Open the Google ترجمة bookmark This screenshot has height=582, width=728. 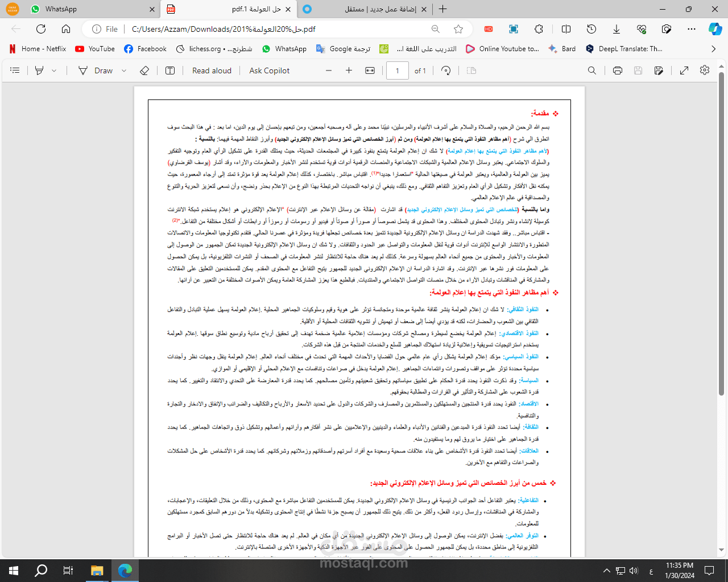coord(344,49)
